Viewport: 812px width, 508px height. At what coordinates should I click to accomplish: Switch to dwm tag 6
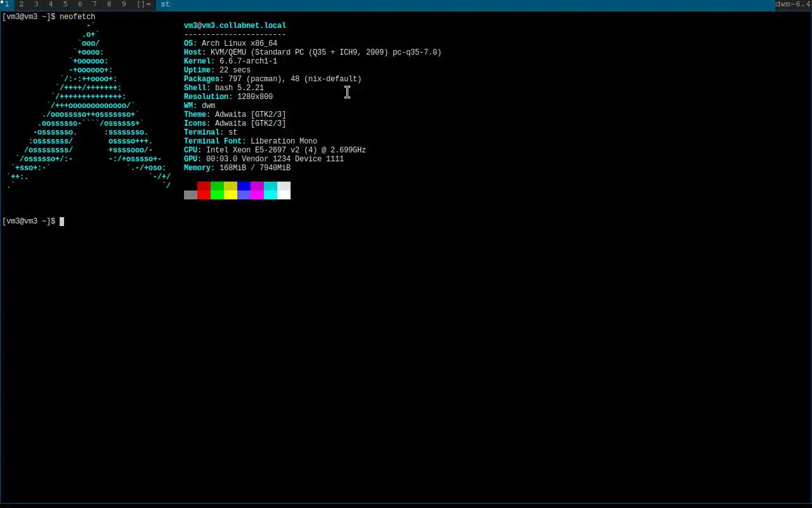(80, 4)
